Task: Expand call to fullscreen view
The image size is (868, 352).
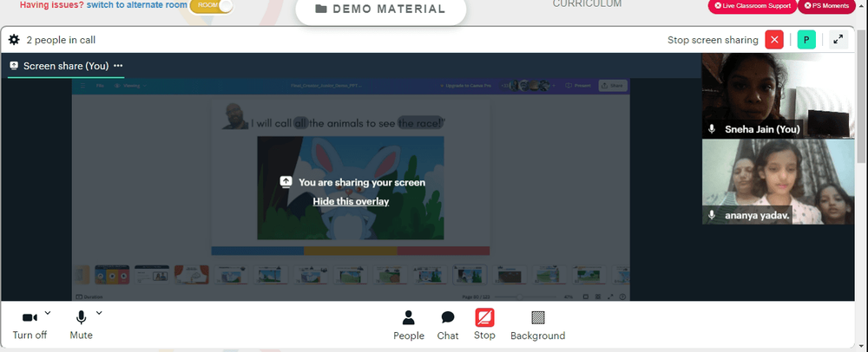Action: pyautogui.click(x=838, y=40)
